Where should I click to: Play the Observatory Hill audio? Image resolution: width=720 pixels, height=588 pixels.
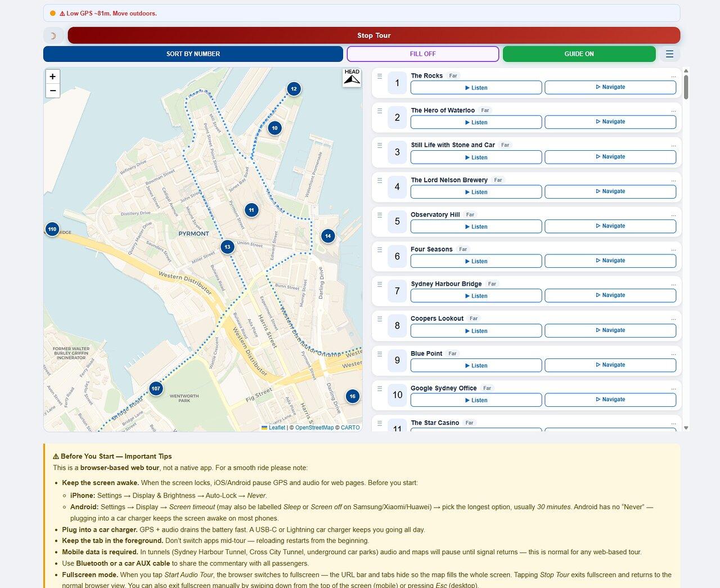point(476,227)
